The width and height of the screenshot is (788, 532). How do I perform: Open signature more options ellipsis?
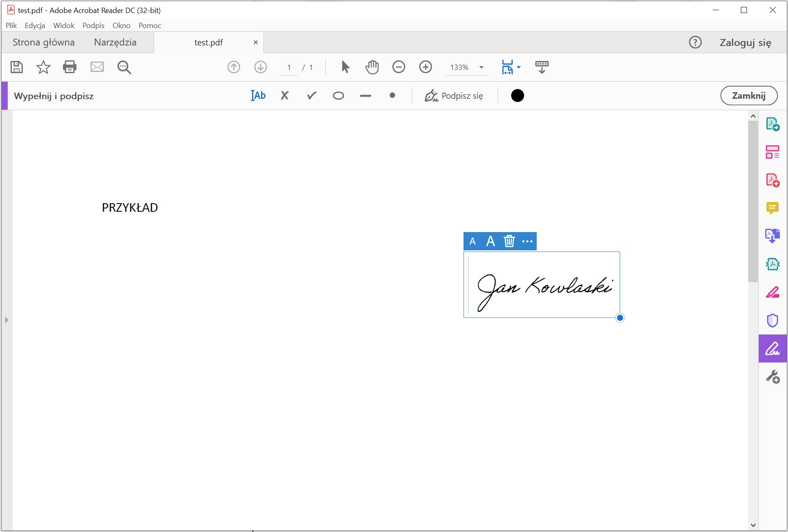coord(527,241)
